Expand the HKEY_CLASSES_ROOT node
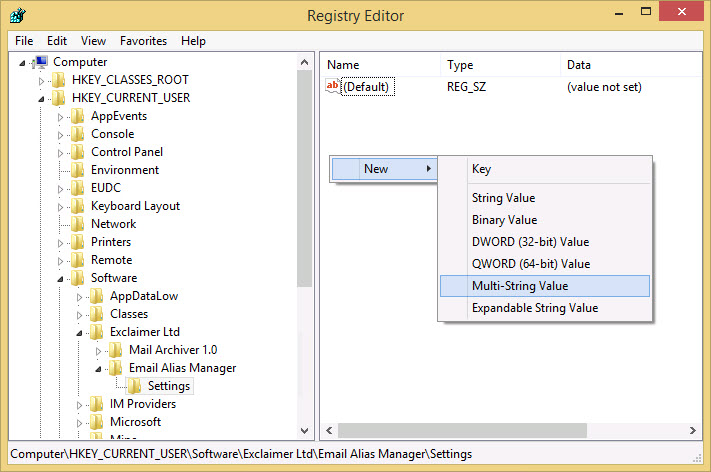 (x=41, y=81)
